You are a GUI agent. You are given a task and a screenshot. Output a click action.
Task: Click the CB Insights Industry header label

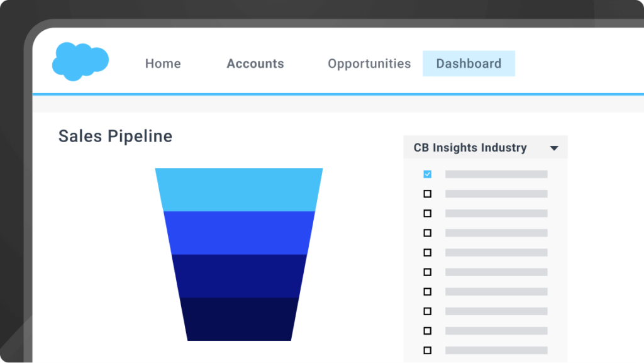coord(470,148)
